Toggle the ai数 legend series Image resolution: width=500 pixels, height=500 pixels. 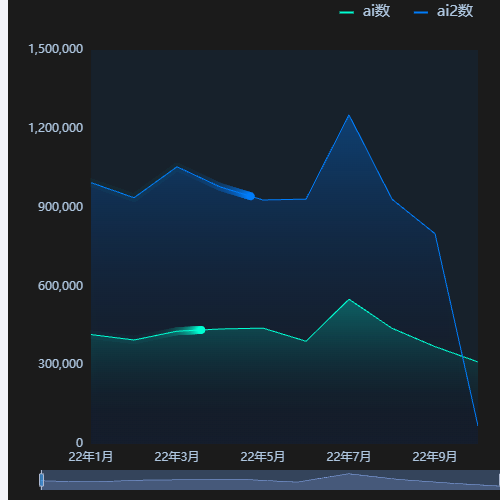(x=364, y=12)
